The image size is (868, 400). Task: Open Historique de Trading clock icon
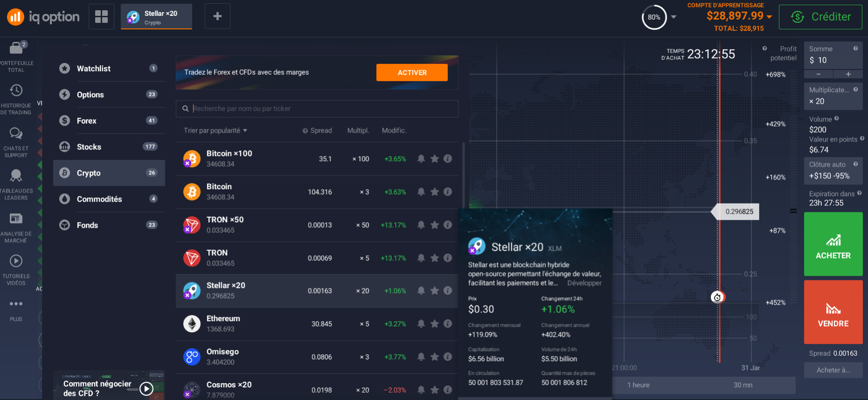(16, 90)
